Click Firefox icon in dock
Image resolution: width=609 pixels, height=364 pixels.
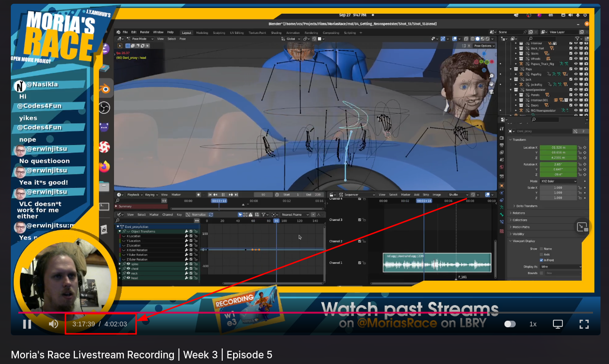[105, 166]
